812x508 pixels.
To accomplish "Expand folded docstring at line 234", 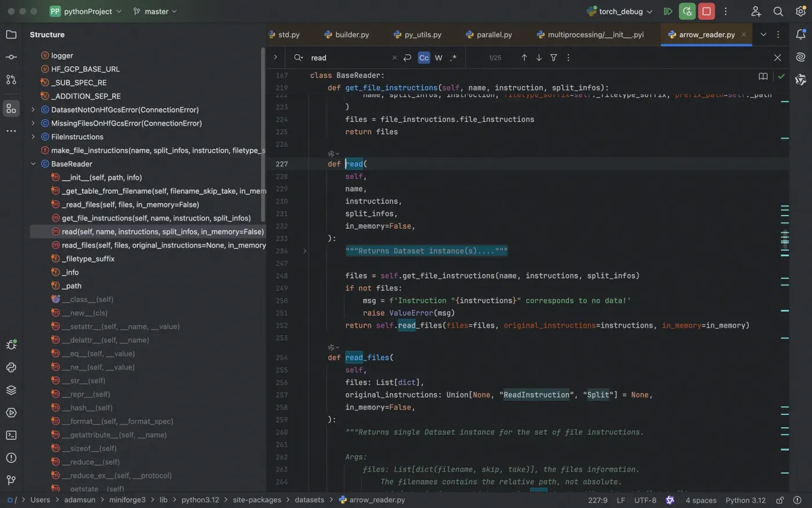I will 304,251.
